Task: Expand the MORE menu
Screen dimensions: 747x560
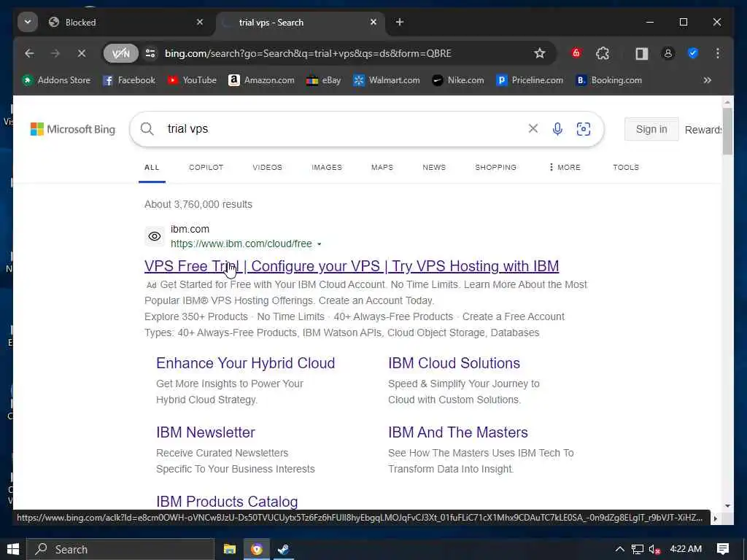Action: [x=565, y=168]
